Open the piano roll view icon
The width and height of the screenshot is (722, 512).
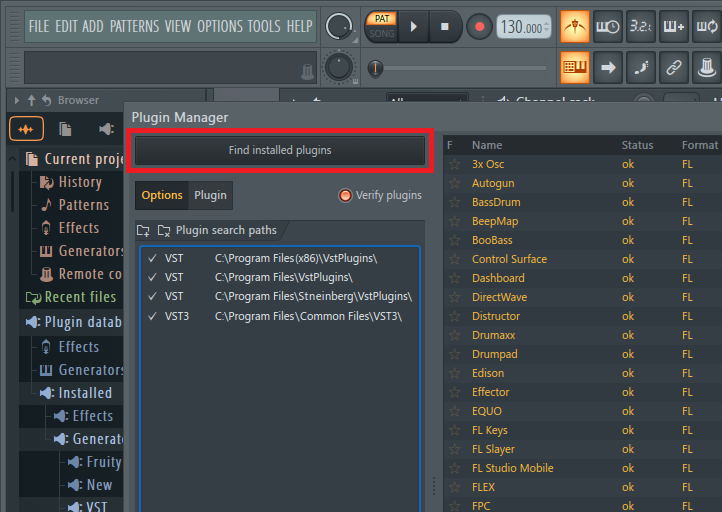pyautogui.click(x=575, y=68)
